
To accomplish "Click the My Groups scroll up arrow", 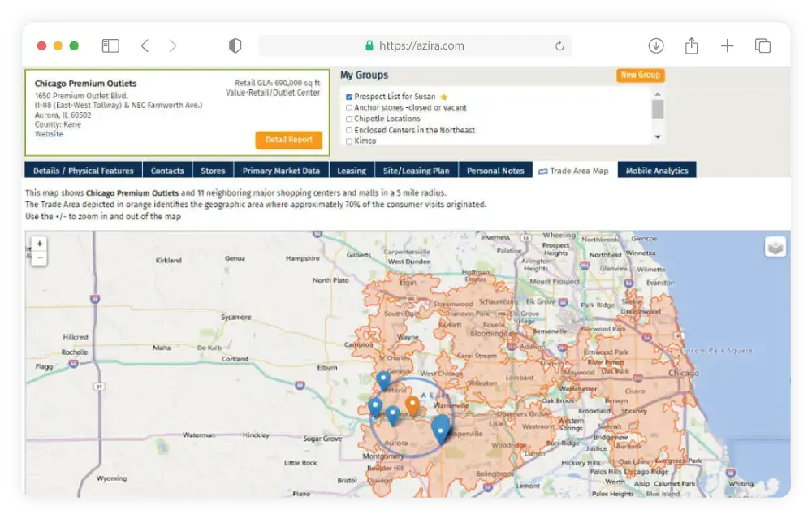I will click(658, 93).
